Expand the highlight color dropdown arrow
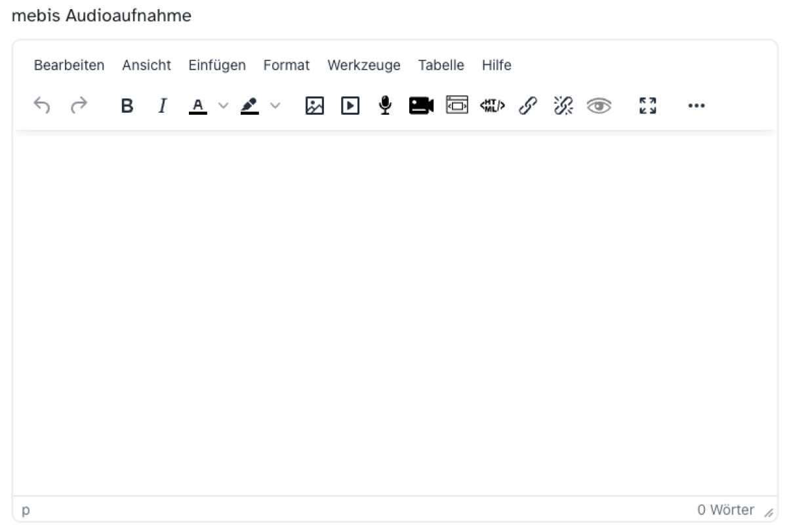 275,106
